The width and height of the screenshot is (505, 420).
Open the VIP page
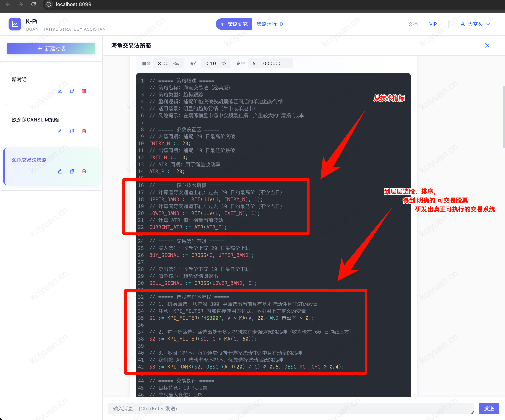(x=433, y=24)
